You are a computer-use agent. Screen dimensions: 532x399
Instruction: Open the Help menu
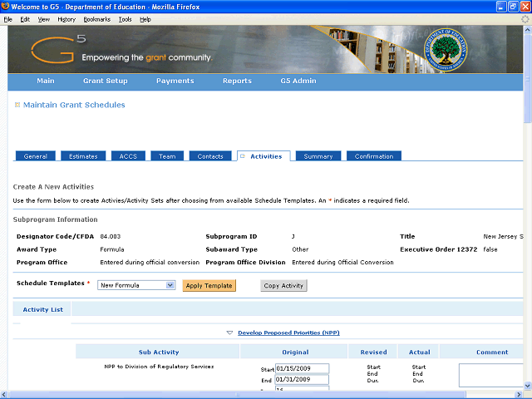click(145, 19)
